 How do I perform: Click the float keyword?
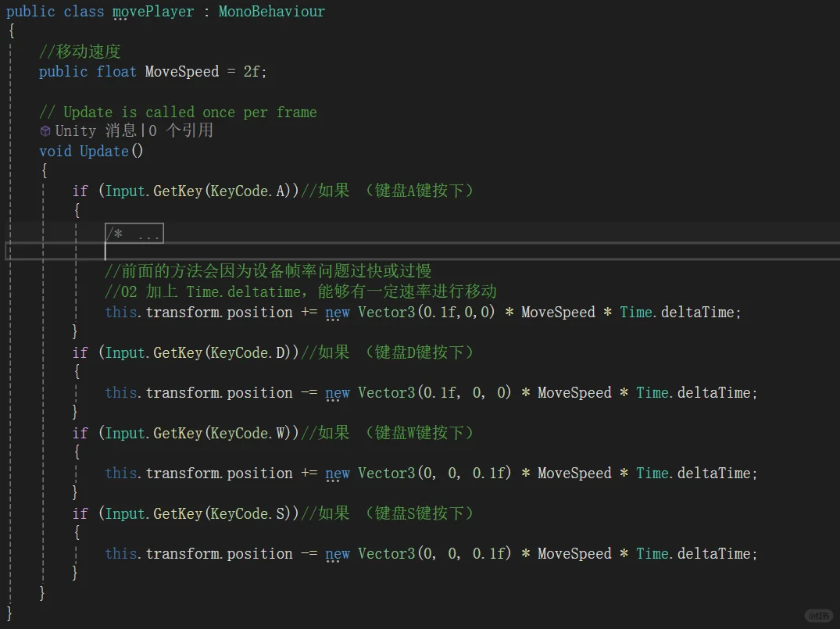point(116,71)
